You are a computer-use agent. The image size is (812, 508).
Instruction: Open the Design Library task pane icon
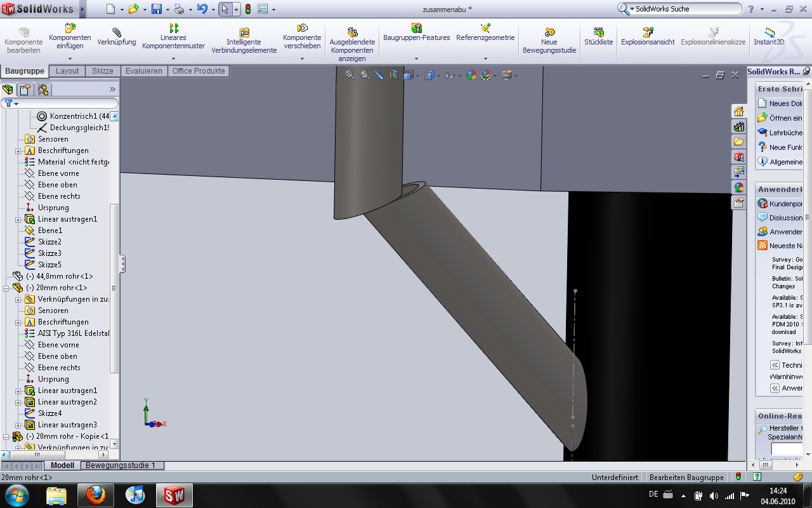[738, 126]
